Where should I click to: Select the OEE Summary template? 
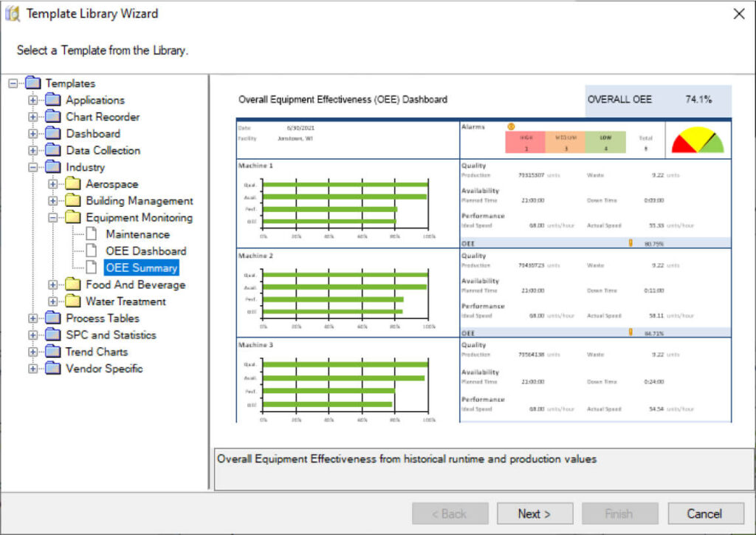(x=141, y=268)
